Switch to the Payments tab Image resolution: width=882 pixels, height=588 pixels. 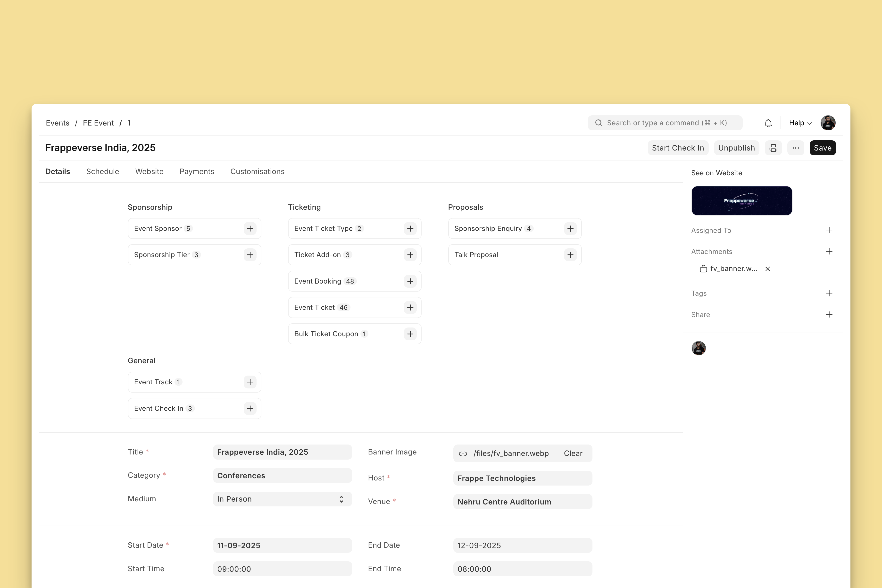tap(197, 172)
